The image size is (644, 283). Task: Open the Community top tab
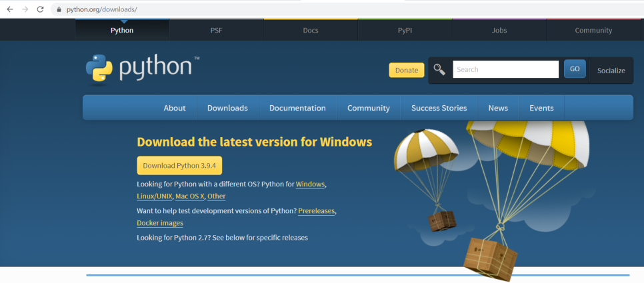(593, 31)
